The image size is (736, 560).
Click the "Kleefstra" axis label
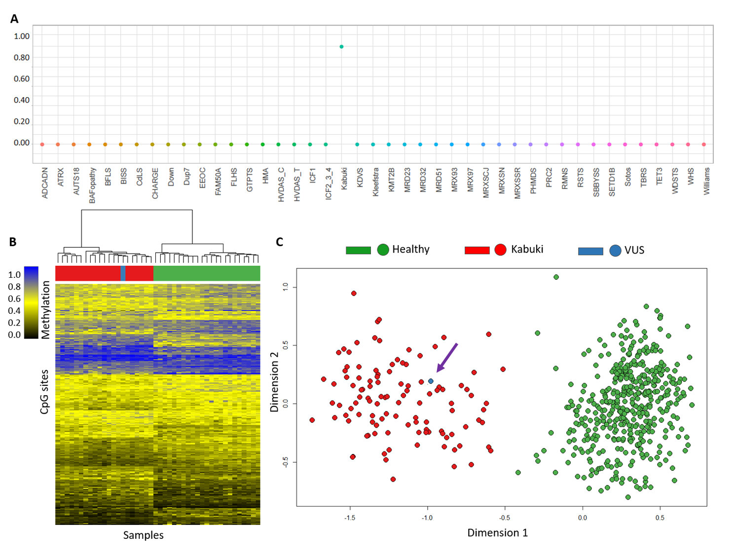[x=376, y=182]
